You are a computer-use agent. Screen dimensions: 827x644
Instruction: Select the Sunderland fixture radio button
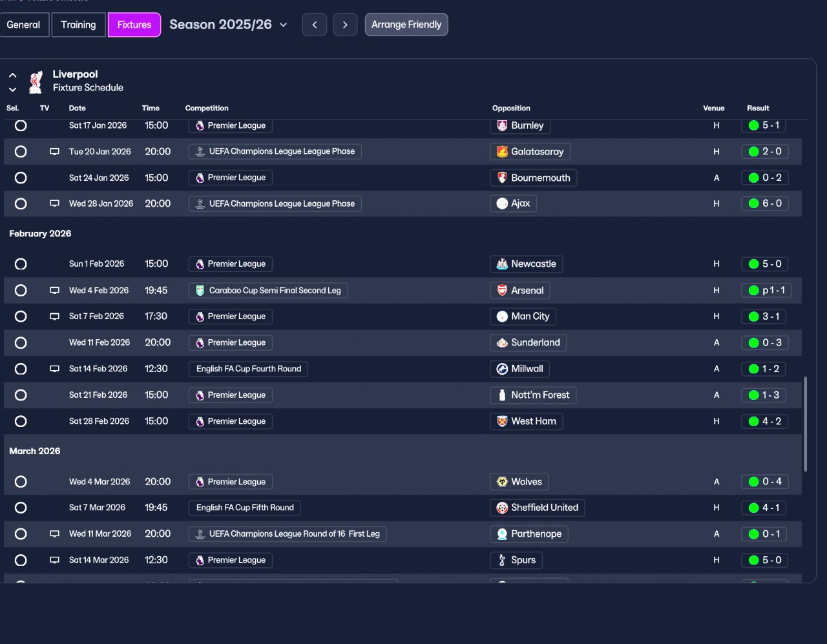(x=21, y=343)
